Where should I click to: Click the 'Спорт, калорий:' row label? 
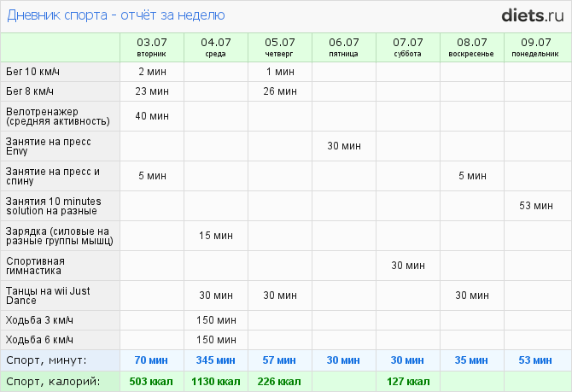tap(53, 381)
